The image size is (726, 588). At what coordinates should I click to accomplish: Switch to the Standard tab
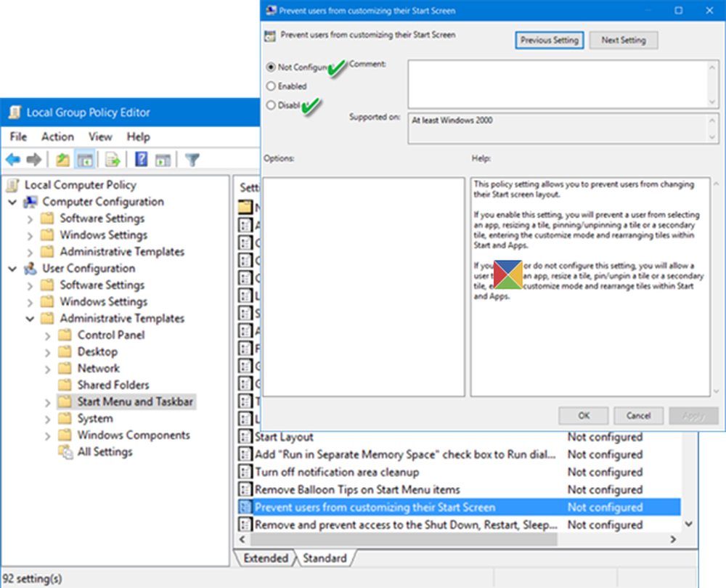coord(325,558)
